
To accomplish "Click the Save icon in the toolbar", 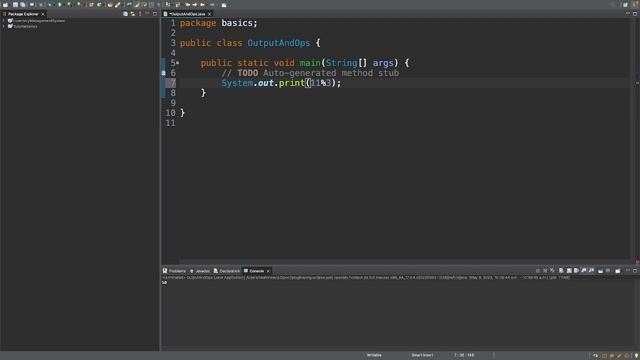I will tap(15, 4).
